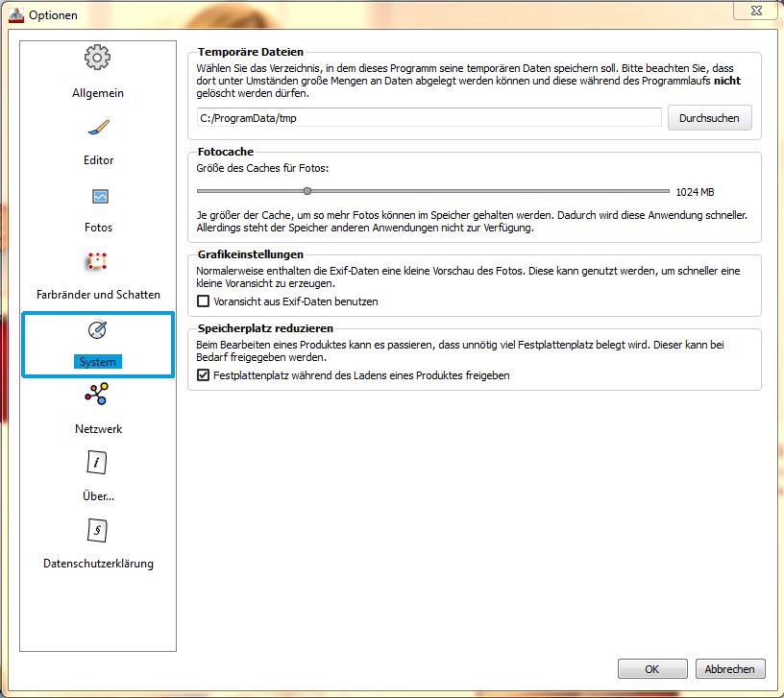Open the Netzwerk nodes icon
Image resolution: width=784 pixels, height=698 pixels.
tap(96, 395)
